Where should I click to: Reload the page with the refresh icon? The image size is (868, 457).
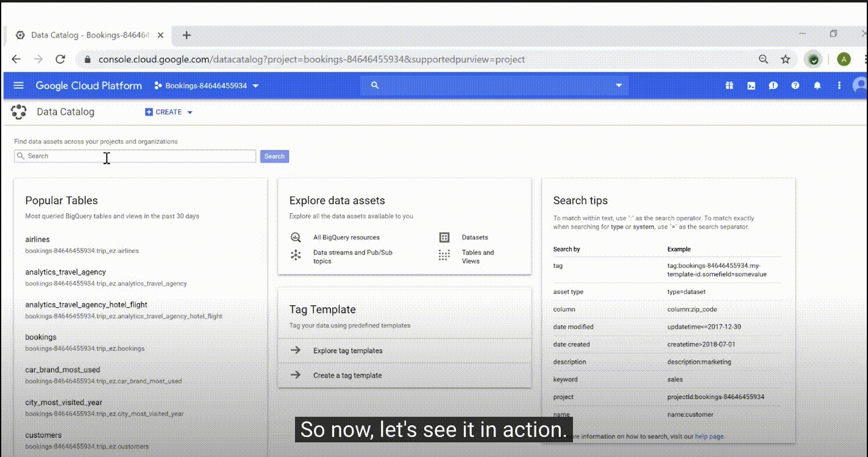60,59
